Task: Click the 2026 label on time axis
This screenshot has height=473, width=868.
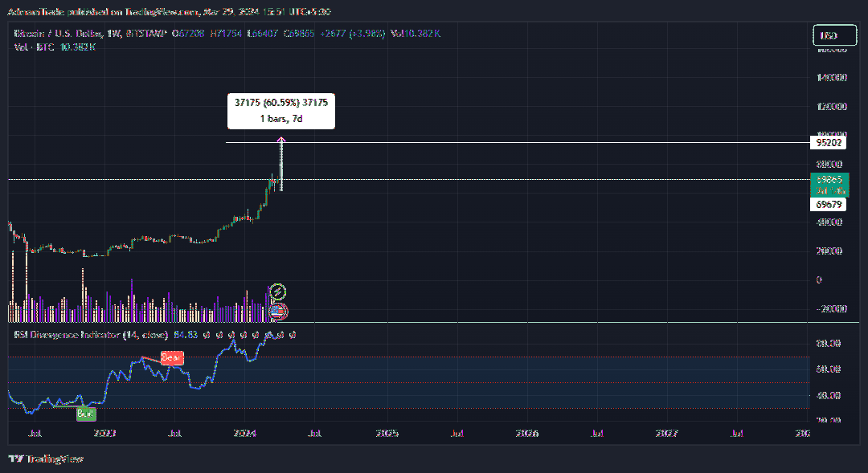Action: [x=527, y=433]
